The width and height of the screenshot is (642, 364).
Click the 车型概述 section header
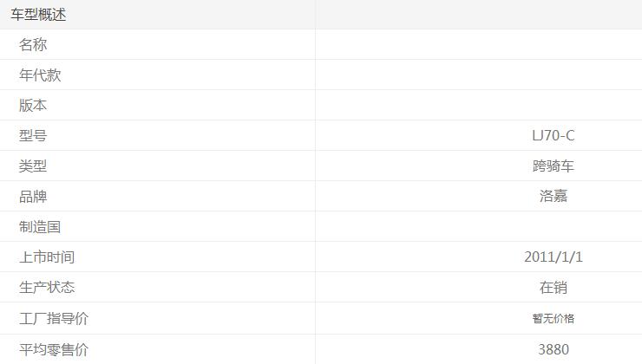(x=38, y=15)
